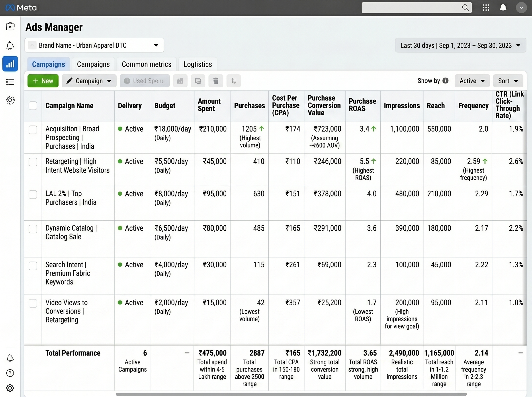Image resolution: width=532 pixels, height=397 pixels.
Task: Open the help question mark icon
Action: click(x=10, y=373)
